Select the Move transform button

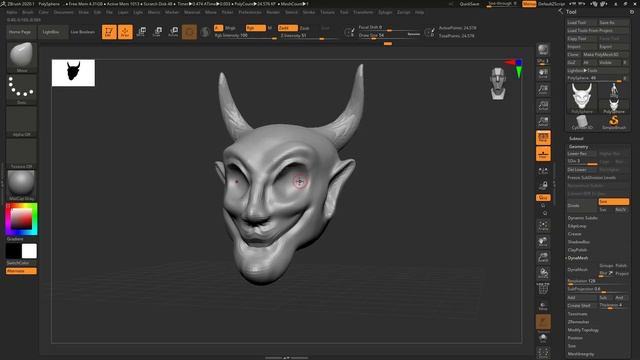[x=142, y=32]
